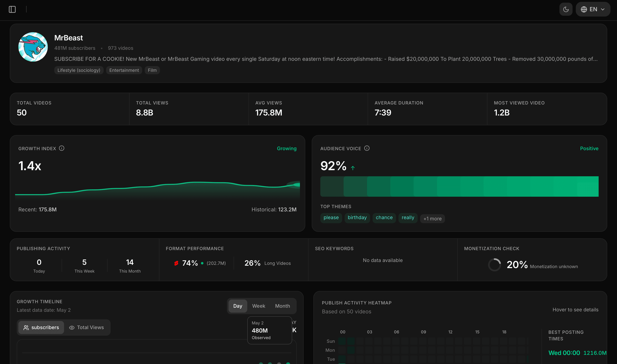Click the Total Videos value '50'
The width and height of the screenshot is (617, 364).
[22, 113]
